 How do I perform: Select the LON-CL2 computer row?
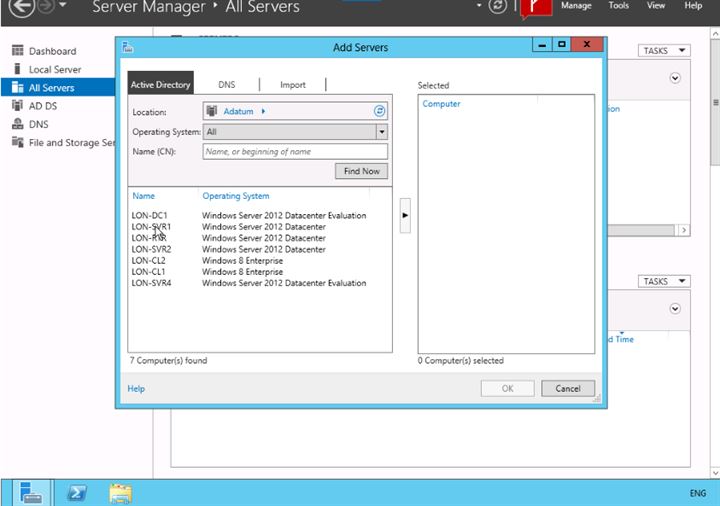coord(207,260)
